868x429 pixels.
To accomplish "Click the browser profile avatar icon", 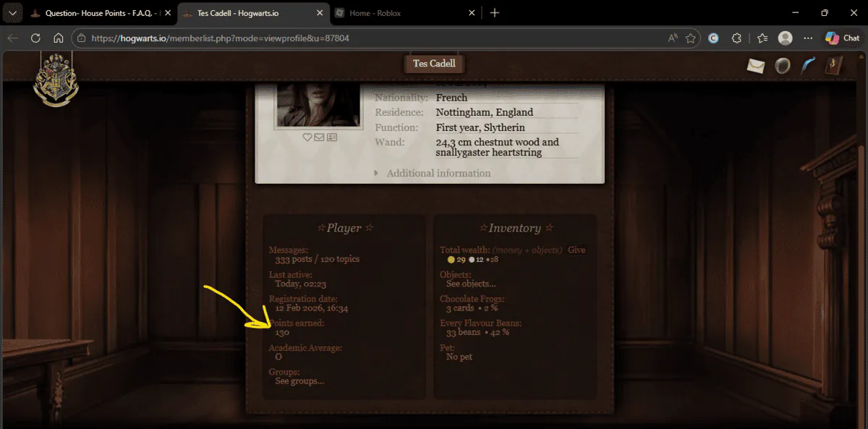I will [x=785, y=38].
